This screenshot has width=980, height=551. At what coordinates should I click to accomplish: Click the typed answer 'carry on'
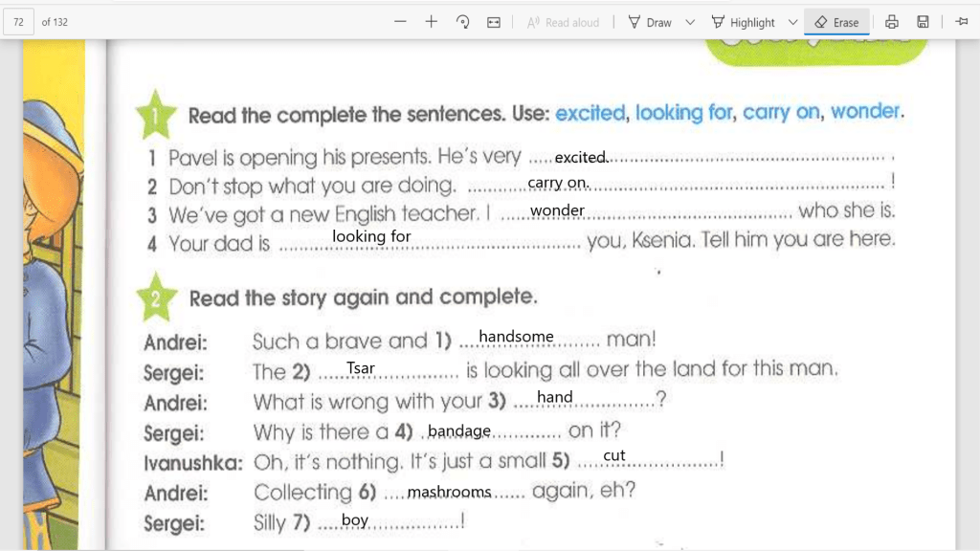(558, 183)
